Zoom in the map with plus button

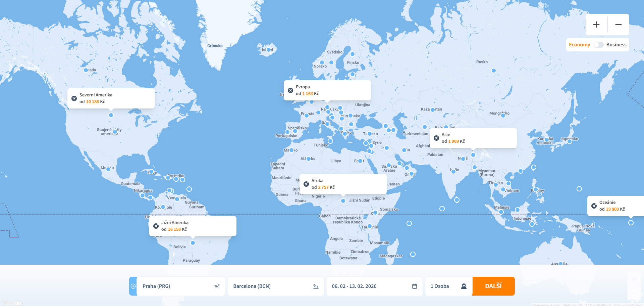click(x=596, y=25)
